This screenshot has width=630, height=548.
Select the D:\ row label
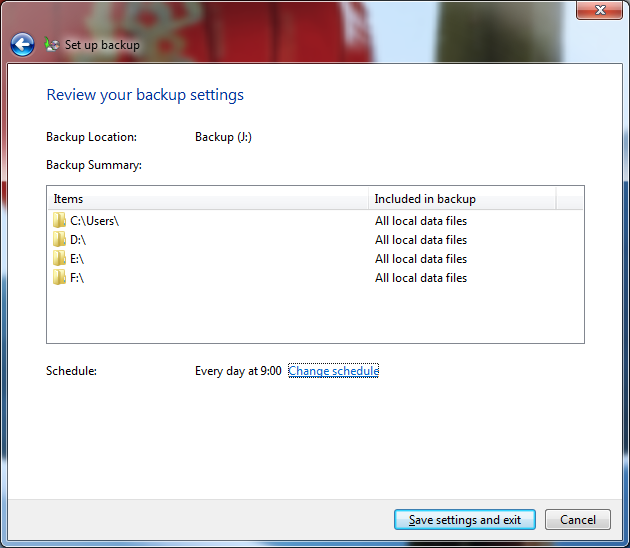[x=80, y=240]
